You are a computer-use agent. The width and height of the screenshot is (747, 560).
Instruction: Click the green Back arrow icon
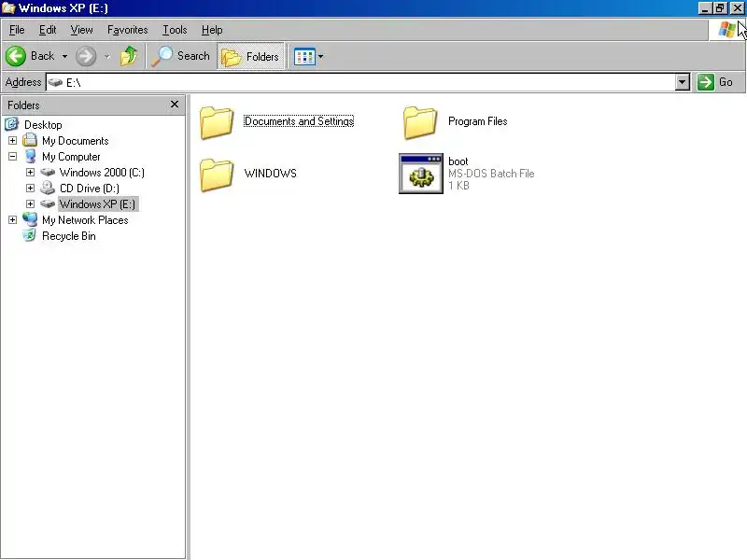[16, 56]
